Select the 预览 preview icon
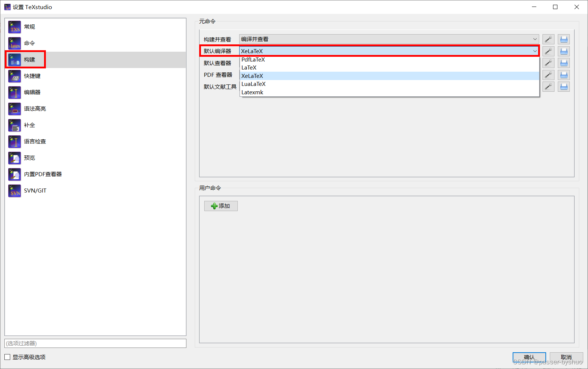Screen dimensions: 588x369 pos(15,158)
